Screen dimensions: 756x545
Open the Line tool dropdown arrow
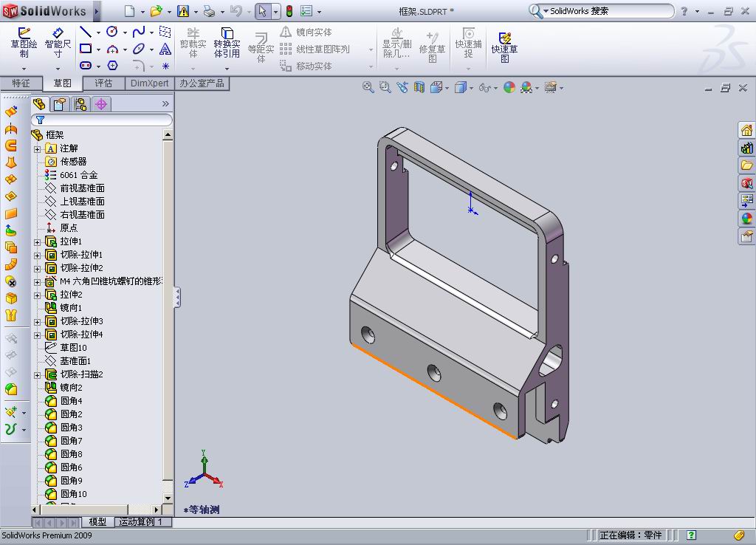point(98,32)
